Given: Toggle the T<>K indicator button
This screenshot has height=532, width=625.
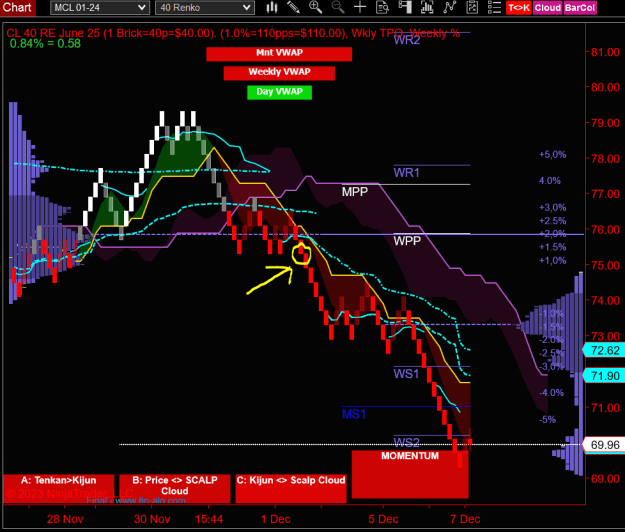Looking at the screenshot, I should pyautogui.click(x=519, y=8).
